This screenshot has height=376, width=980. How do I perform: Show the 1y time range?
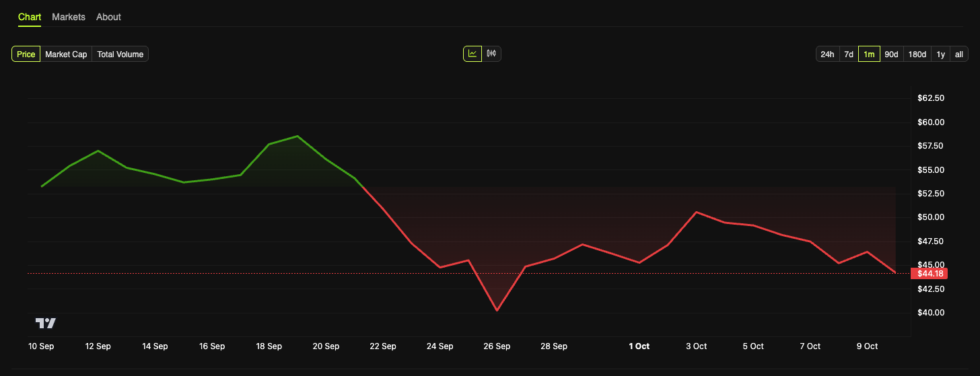click(x=940, y=54)
